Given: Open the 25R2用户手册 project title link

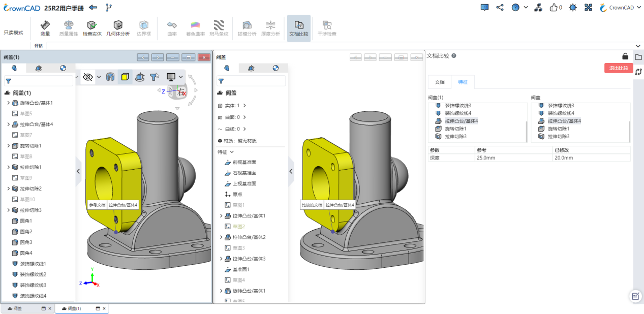Looking at the screenshot, I should 65,8.
